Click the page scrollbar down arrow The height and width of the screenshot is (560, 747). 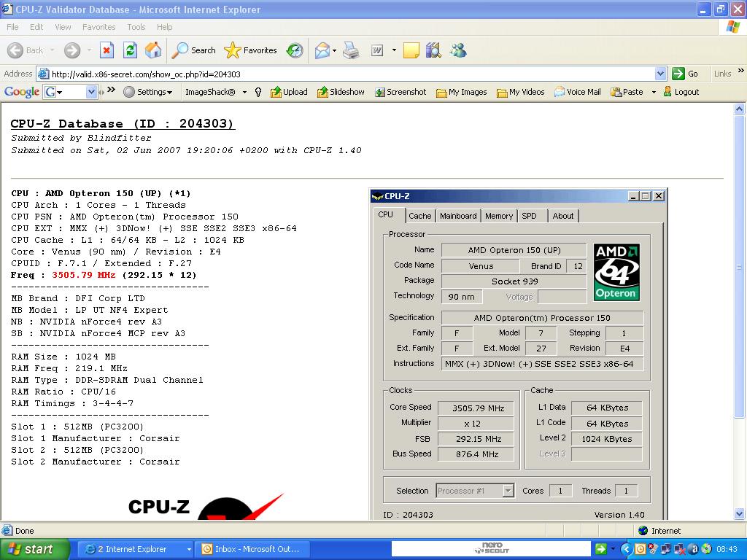click(x=740, y=513)
